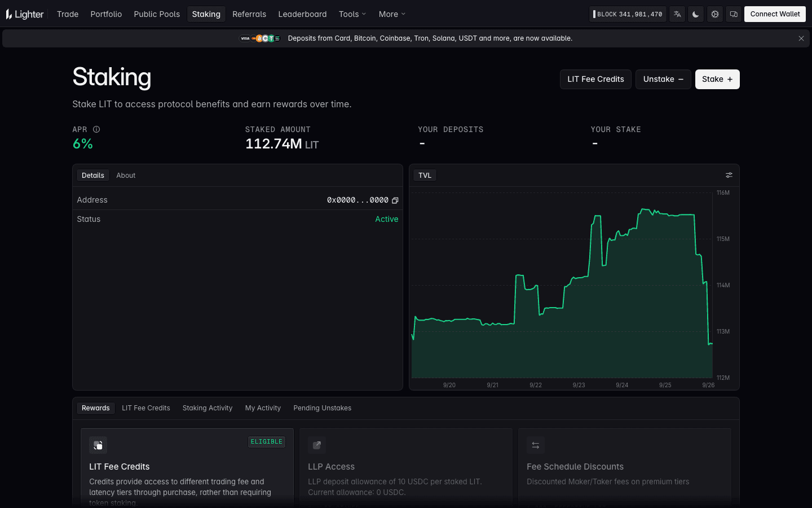Dismiss the deposits announcement banner
Screen dimensions: 812x508
(x=801, y=38)
